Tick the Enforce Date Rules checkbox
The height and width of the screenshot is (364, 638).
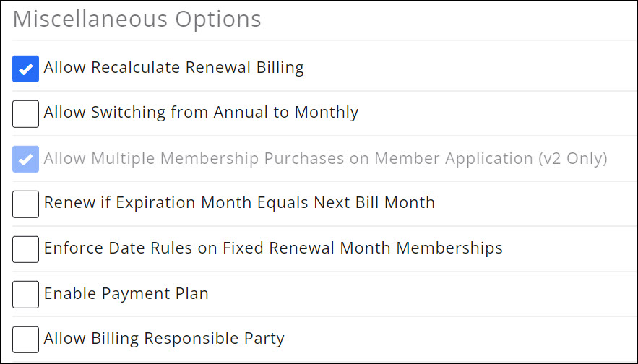pyautogui.click(x=26, y=249)
